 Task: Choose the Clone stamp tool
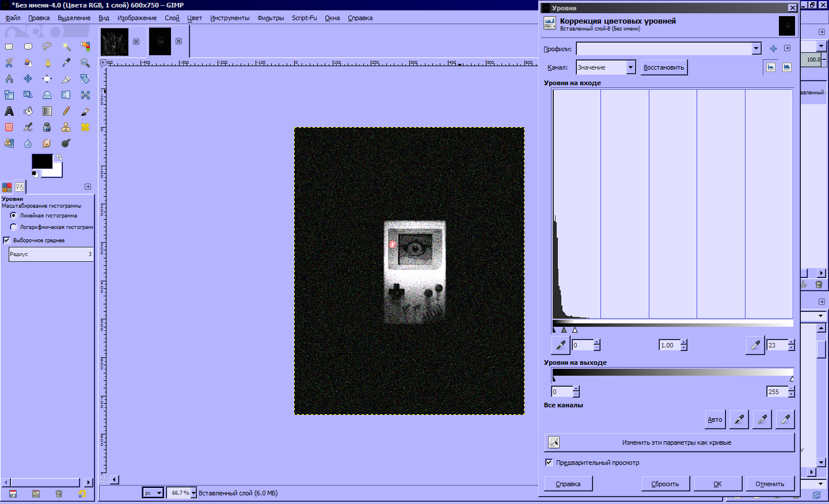[66, 127]
